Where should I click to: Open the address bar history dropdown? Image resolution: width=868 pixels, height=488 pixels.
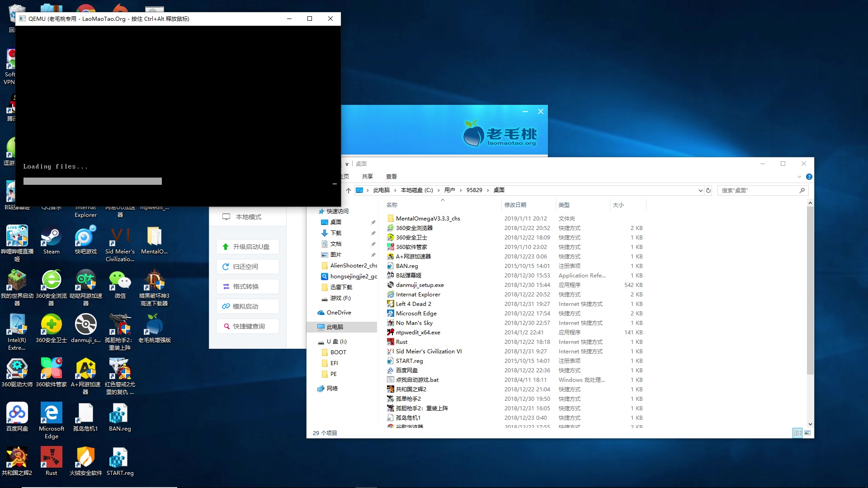point(701,190)
